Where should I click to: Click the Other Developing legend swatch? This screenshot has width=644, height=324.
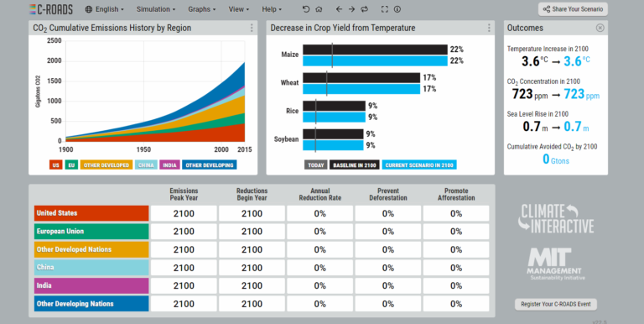tap(210, 165)
